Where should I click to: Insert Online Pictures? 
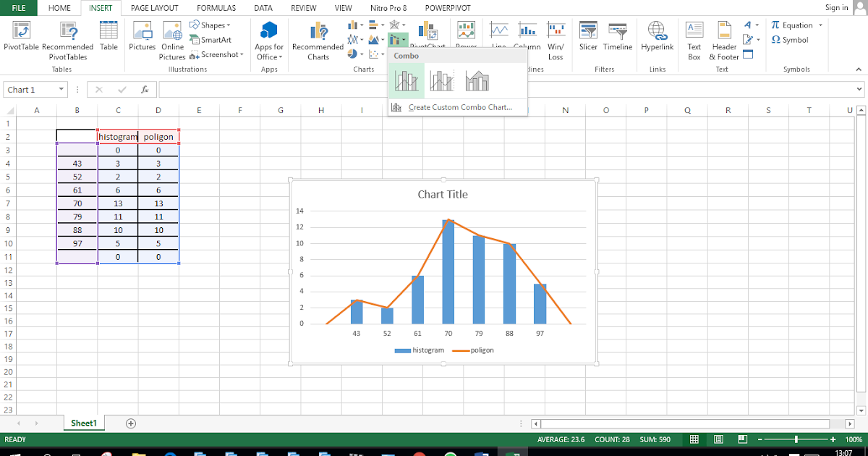[172, 41]
